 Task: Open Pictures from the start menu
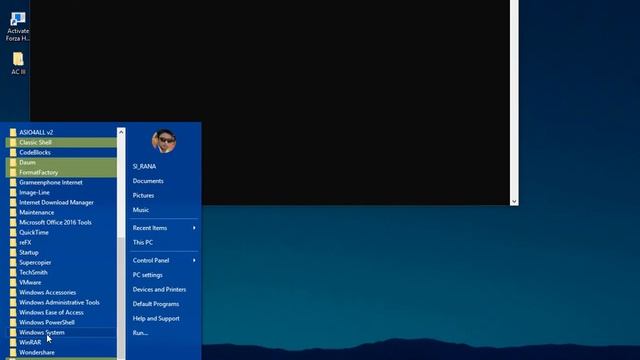tap(143, 196)
